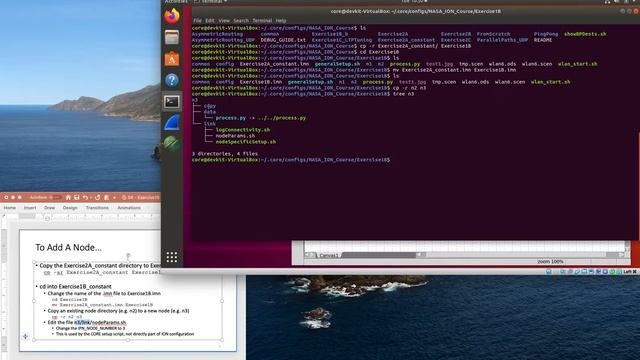
Task: Click '3 directories, 4 files' terminal line
Action: pos(224,154)
